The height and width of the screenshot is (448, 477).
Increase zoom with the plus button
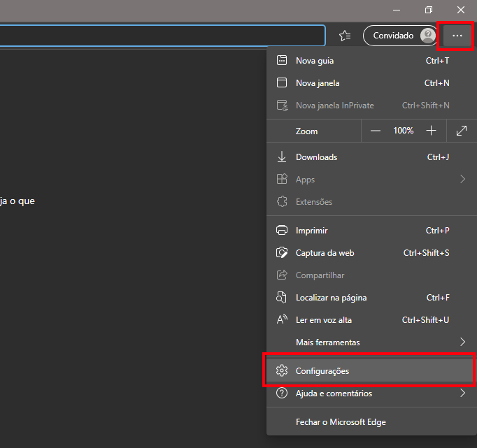(431, 131)
